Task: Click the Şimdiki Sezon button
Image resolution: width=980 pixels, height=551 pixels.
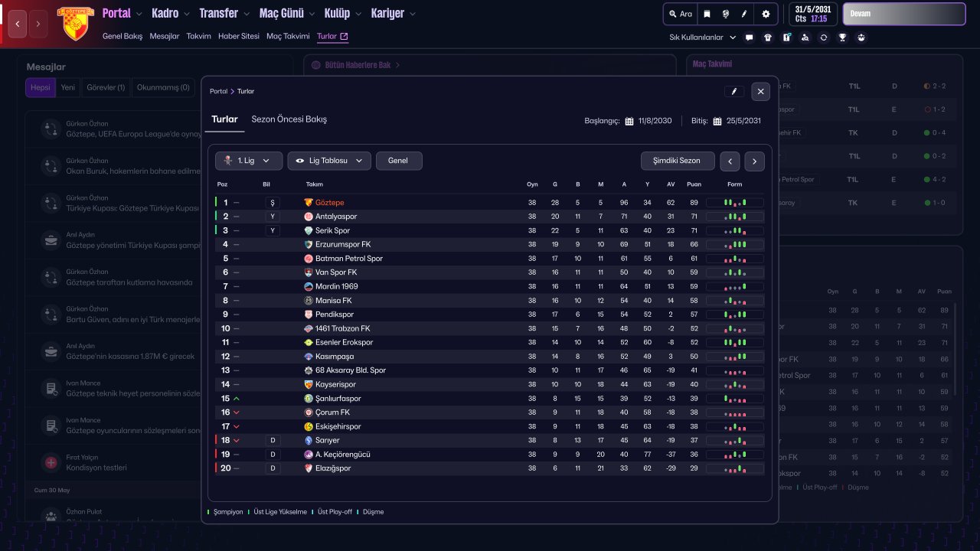Action: coord(678,161)
